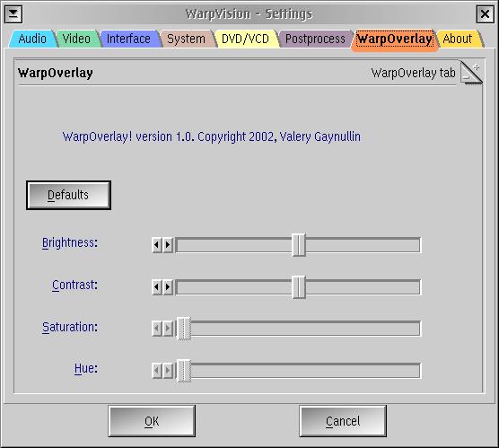Click the Hue right arrow
The height and width of the screenshot is (448, 499).
(168, 371)
